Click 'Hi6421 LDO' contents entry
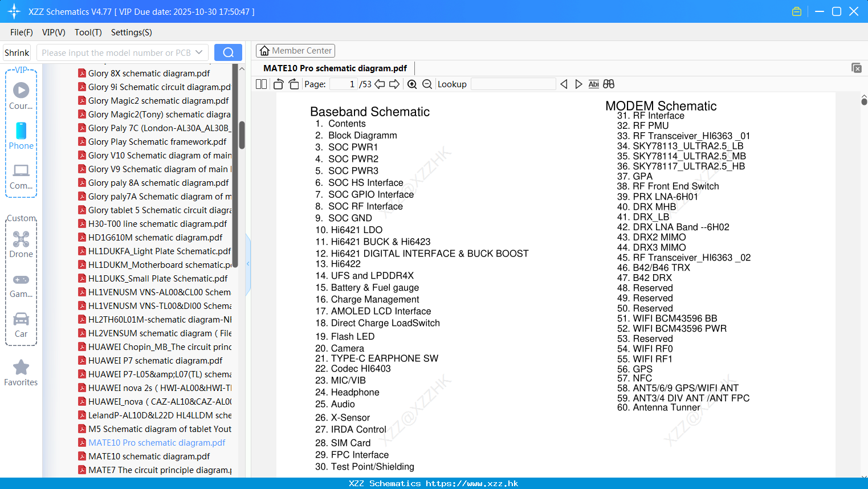Viewport: 868px width, 489px height. [357, 230]
